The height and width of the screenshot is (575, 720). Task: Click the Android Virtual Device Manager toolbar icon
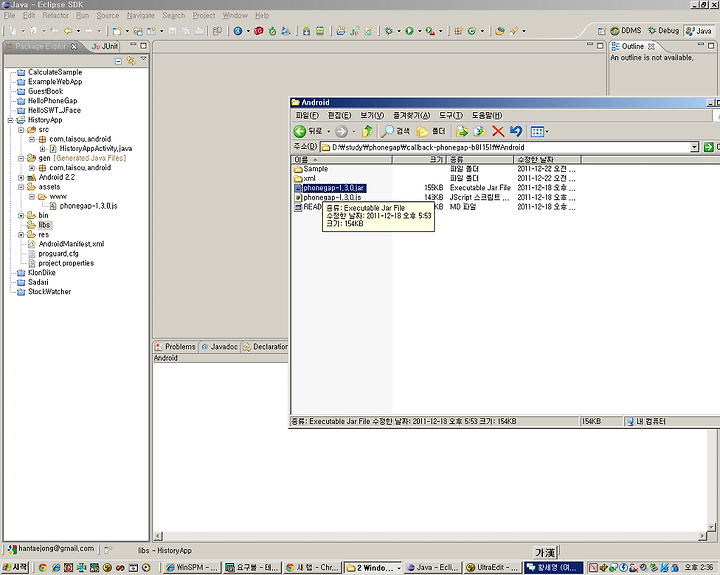(x=320, y=31)
